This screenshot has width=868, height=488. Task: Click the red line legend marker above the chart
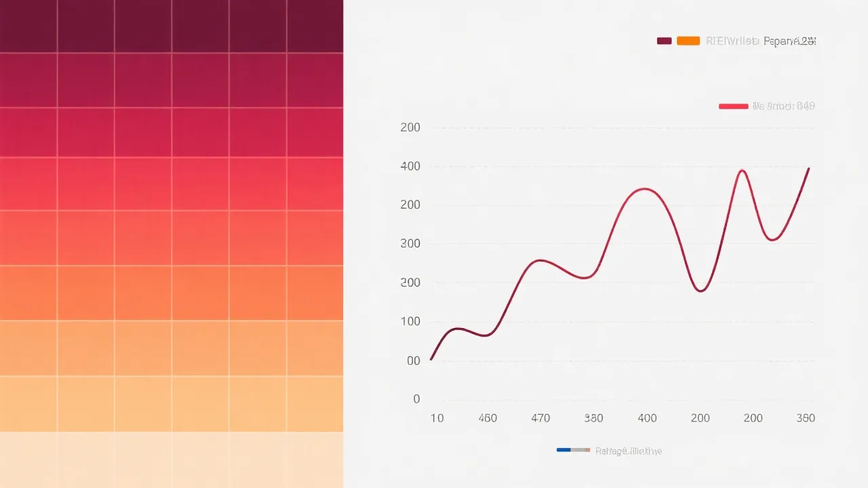pyautogui.click(x=733, y=106)
